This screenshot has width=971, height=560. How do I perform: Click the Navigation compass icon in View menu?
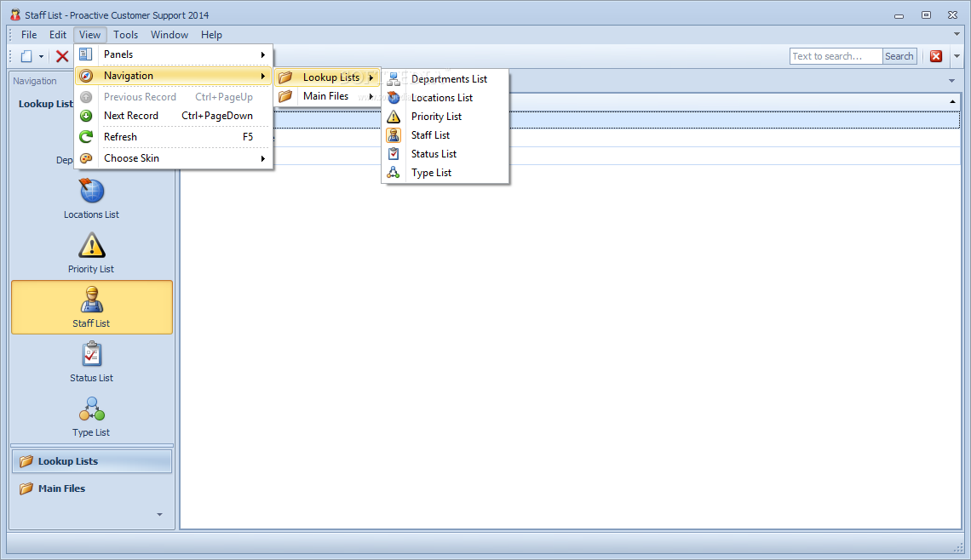pos(86,76)
